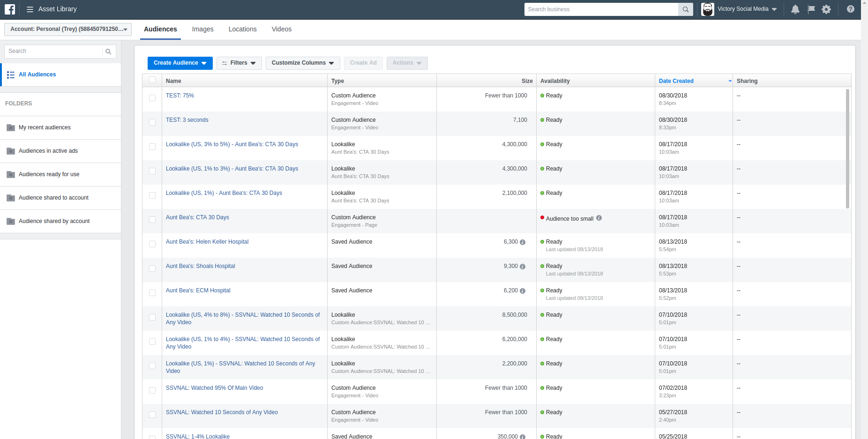Open settings with the gear icon
The width and height of the screenshot is (868, 439).
(826, 9)
